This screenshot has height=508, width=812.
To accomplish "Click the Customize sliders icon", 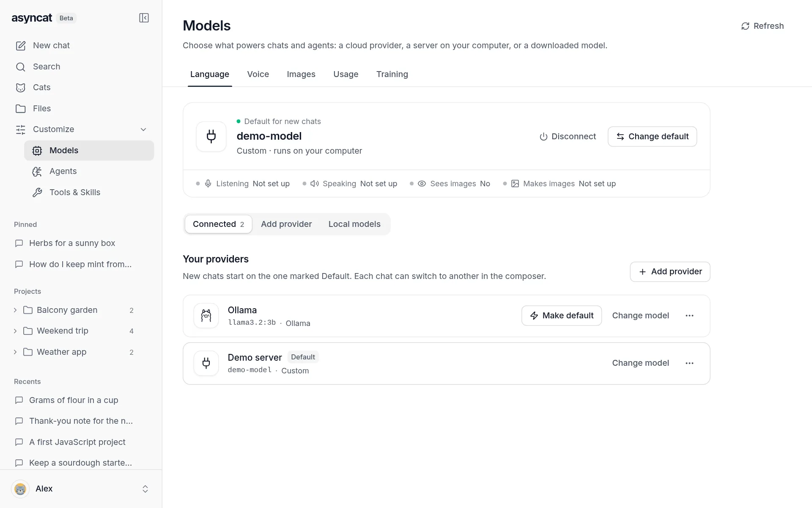I will 21,130.
